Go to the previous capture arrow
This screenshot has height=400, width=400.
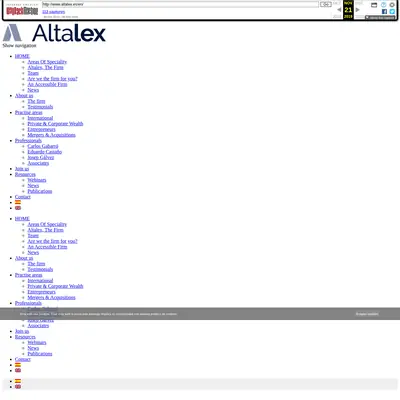339,10
